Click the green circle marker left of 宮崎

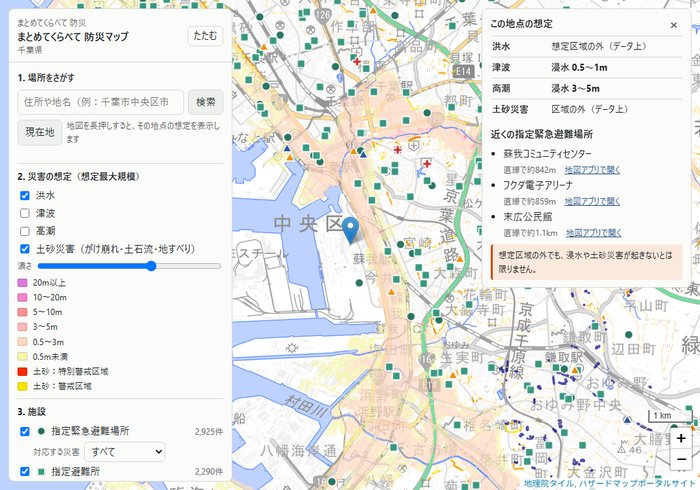click(x=400, y=244)
